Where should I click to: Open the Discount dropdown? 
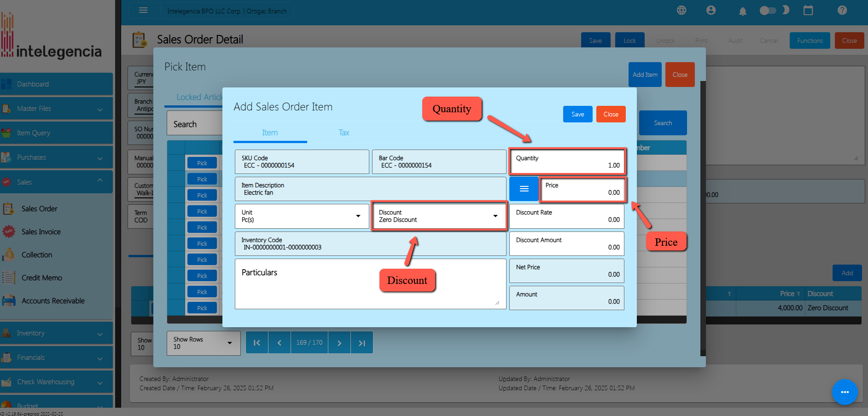point(438,216)
